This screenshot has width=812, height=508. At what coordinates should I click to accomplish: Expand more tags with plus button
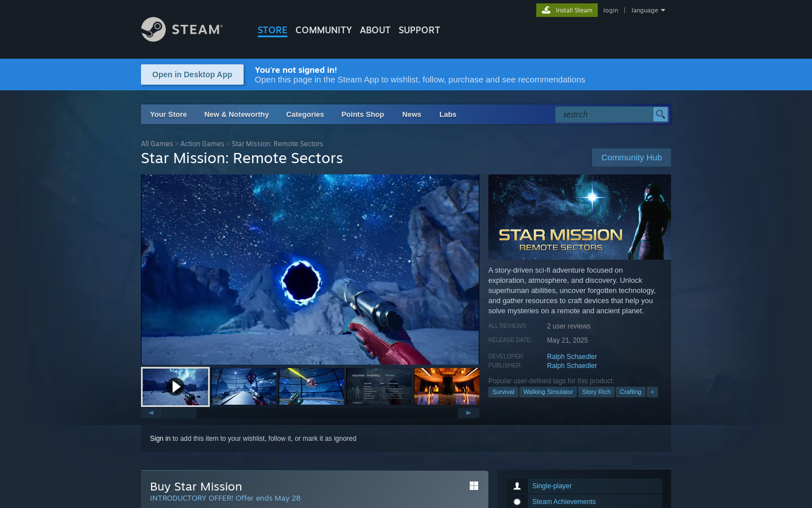click(652, 392)
